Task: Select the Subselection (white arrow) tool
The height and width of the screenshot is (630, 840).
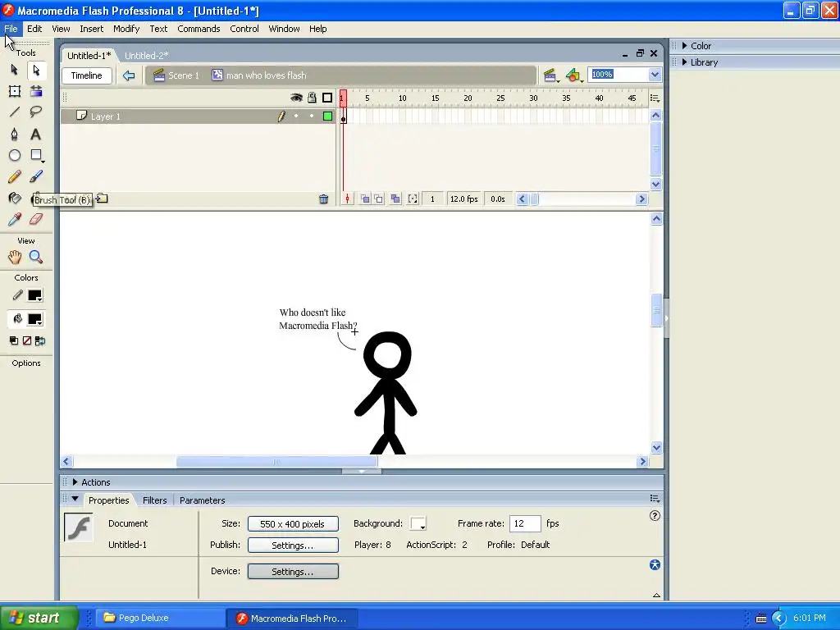Action: coord(36,71)
